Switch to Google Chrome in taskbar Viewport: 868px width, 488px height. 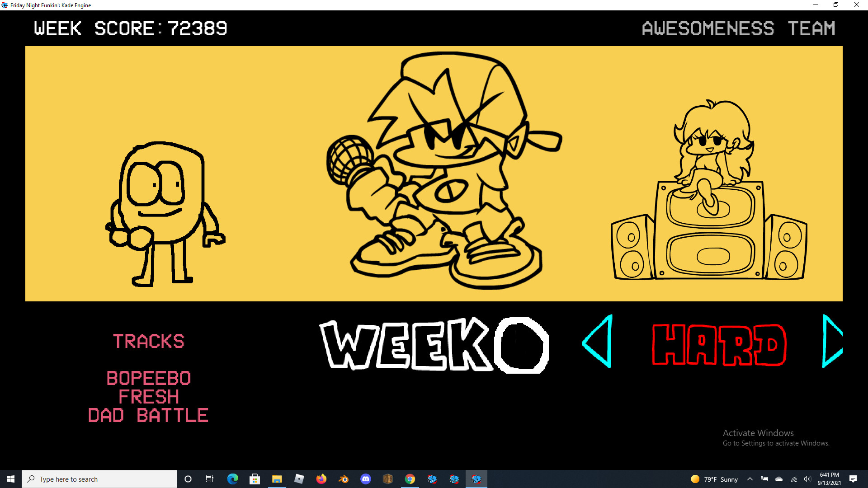(x=410, y=479)
